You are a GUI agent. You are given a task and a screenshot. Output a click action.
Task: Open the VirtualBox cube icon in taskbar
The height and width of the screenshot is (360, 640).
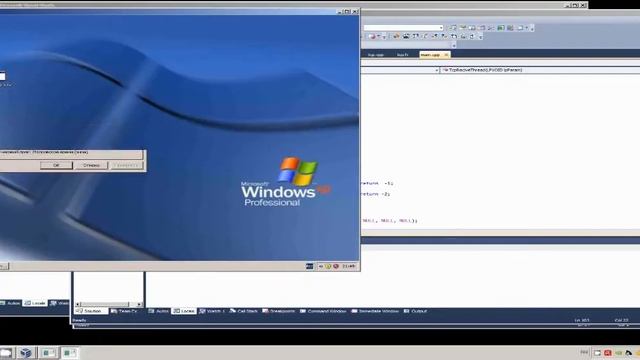[25, 353]
